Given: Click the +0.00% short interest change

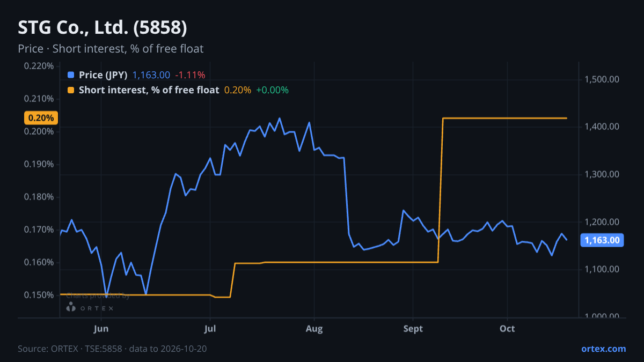Looking at the screenshot, I should tap(272, 90).
